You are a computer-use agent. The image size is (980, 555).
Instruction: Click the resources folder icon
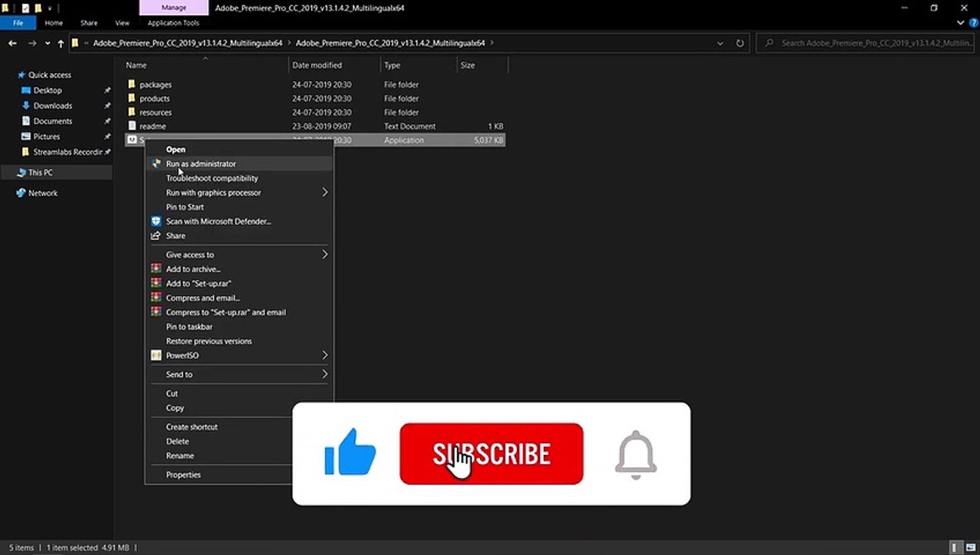[x=132, y=112]
